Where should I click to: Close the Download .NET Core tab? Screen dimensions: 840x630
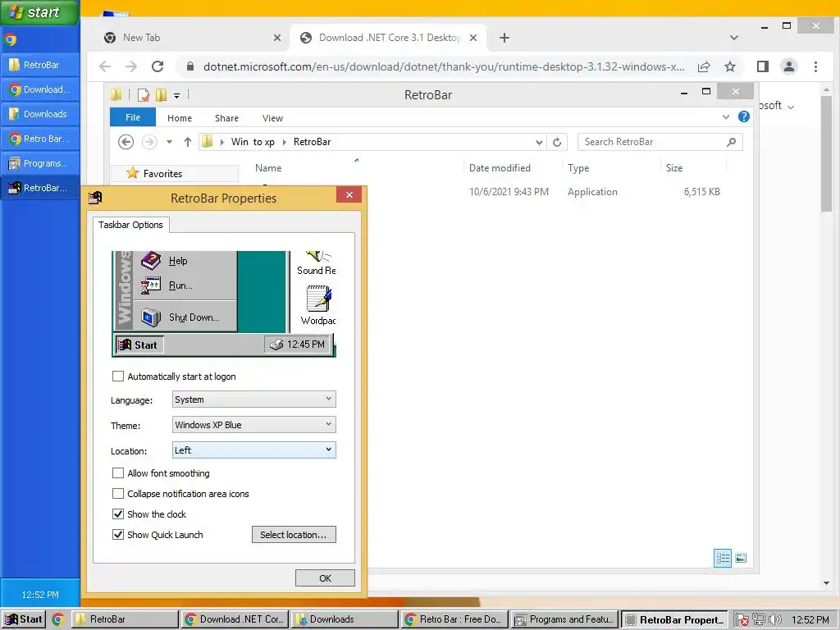[x=473, y=38]
